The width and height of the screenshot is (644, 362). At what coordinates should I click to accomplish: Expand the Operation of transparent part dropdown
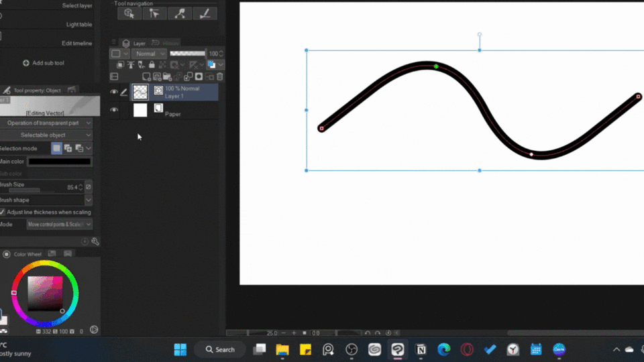46,123
